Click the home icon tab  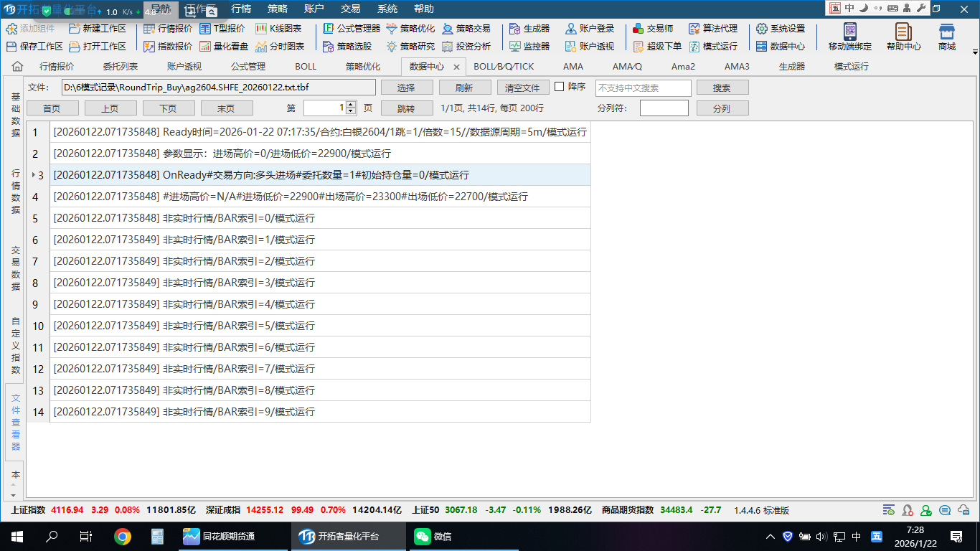point(17,67)
